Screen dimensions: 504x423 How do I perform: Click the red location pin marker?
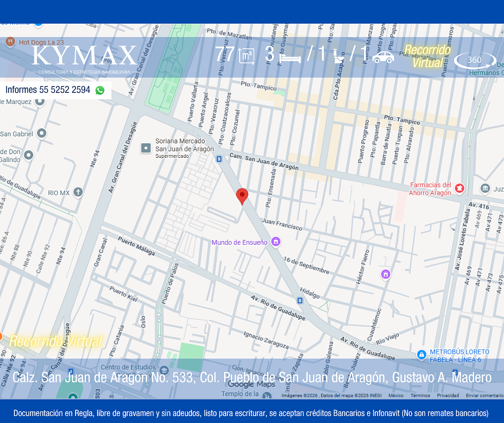point(242,196)
